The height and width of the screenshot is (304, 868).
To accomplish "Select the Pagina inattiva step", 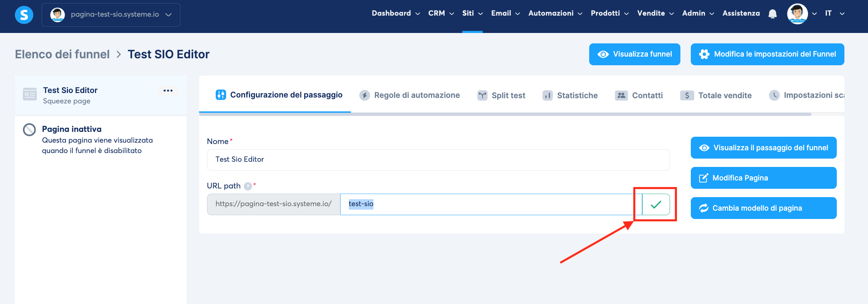I will pos(101,140).
